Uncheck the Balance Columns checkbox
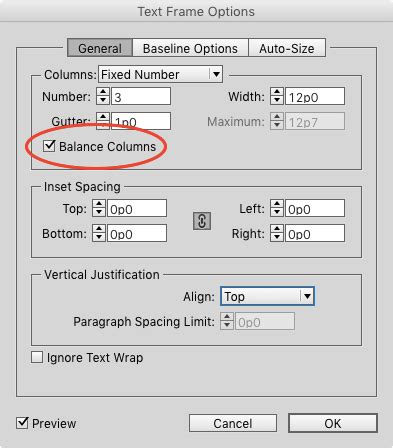This screenshot has width=393, height=448. point(49,146)
